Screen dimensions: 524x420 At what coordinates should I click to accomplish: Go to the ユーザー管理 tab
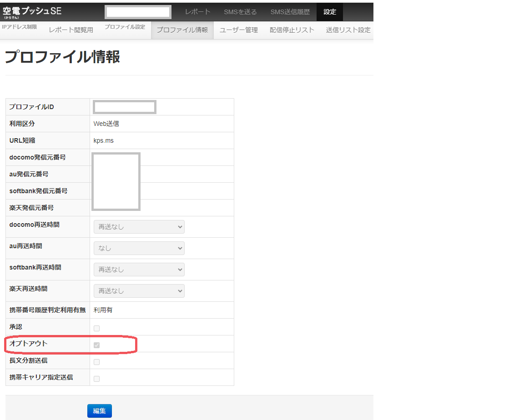(x=238, y=30)
